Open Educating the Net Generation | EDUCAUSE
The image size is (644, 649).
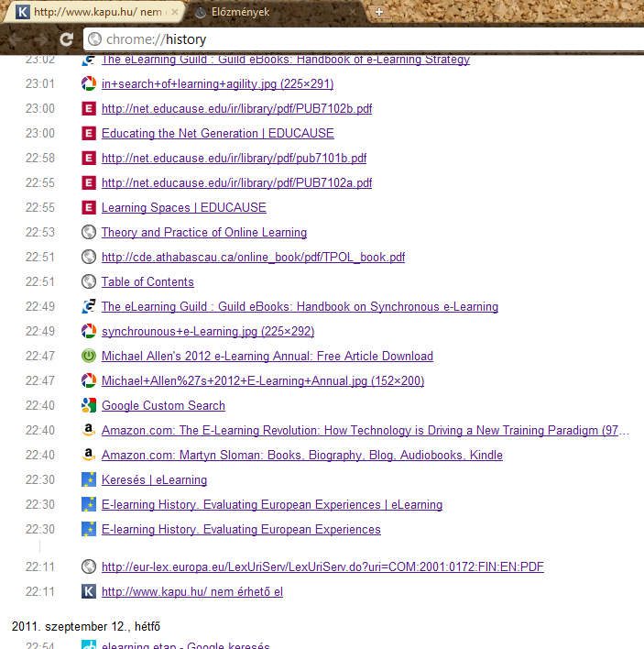tap(217, 134)
